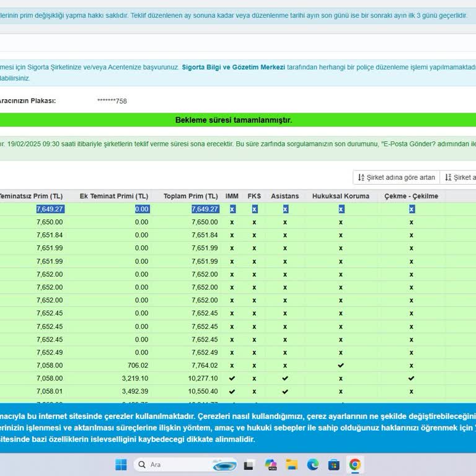Click Çekme - Çekilme x in 10,550.40 row
The image size is (476, 476).
click(x=411, y=392)
